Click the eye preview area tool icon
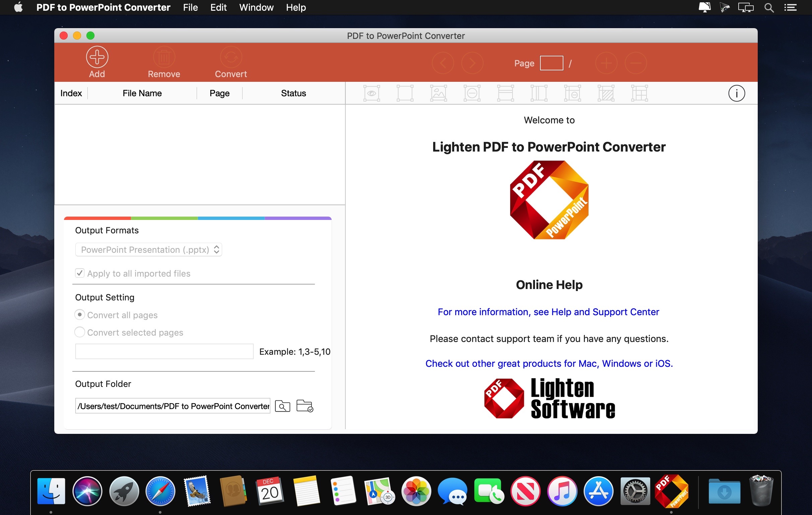 (x=371, y=94)
